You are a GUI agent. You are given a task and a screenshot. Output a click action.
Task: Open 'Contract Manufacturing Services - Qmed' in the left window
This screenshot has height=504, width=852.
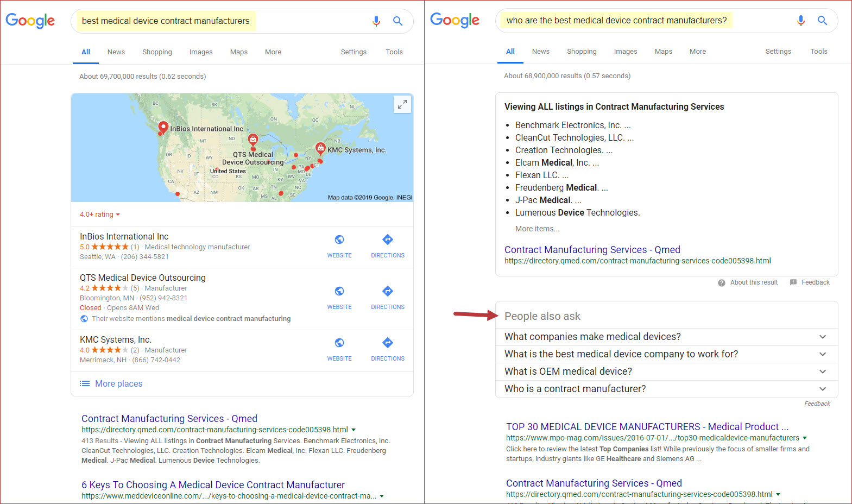point(169,419)
